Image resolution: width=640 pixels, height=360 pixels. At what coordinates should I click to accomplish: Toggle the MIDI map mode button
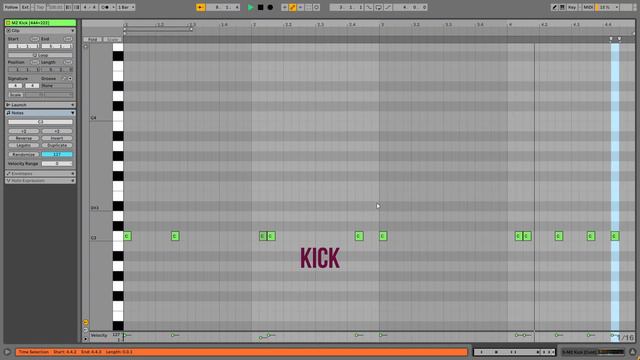(588, 7)
